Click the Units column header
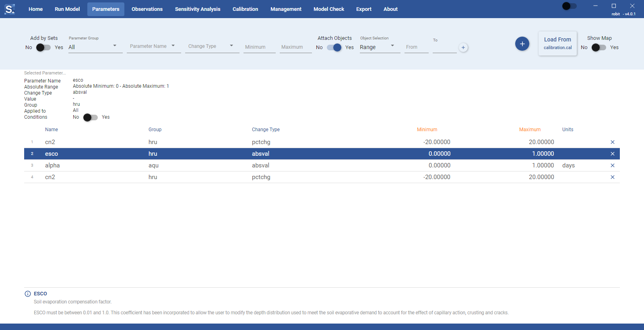The height and width of the screenshot is (330, 644). (x=568, y=130)
